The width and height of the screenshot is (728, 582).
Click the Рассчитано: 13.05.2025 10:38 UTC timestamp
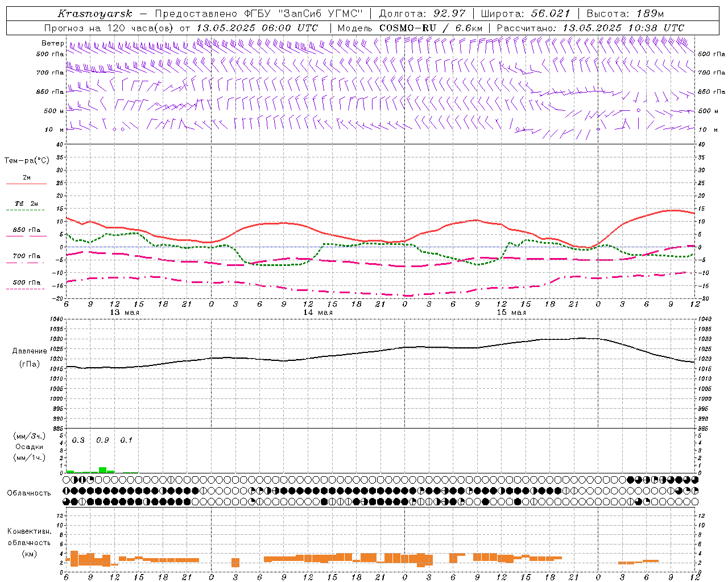[590, 28]
